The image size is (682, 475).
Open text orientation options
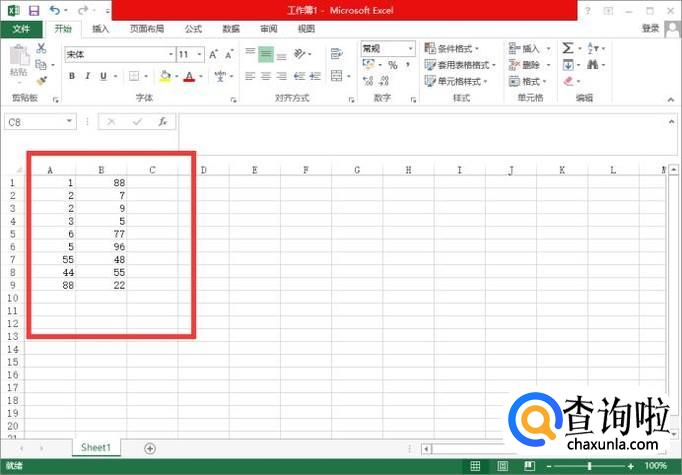(x=300, y=54)
